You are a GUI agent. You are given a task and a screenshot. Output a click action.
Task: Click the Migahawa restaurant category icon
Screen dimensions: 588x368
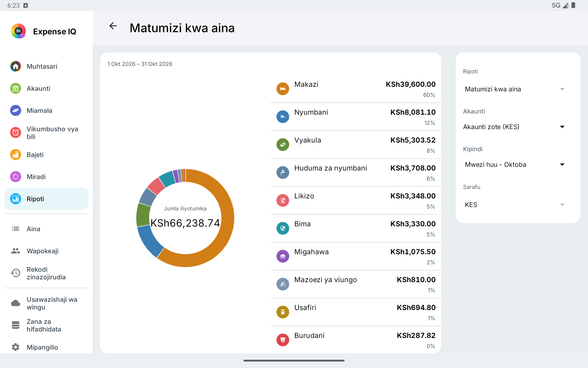coord(283,256)
